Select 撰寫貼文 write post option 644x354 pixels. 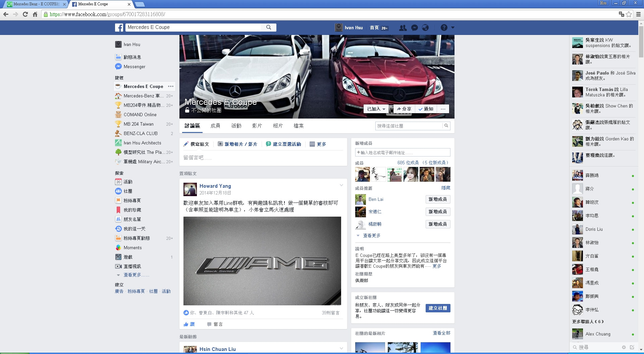coord(196,144)
